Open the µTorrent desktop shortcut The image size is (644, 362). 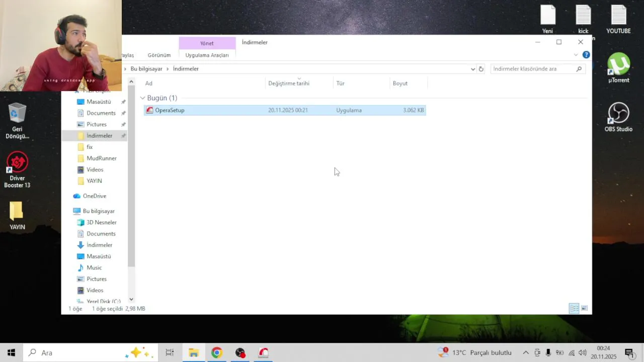(x=618, y=68)
